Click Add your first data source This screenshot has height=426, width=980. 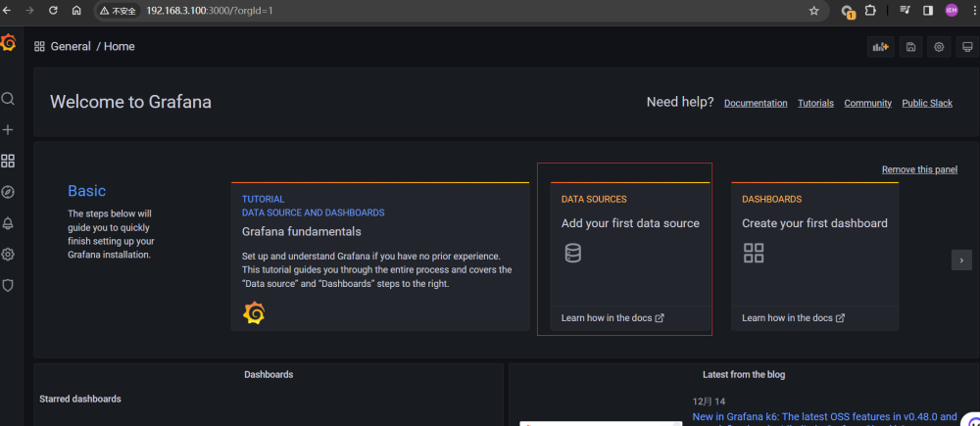(630, 223)
